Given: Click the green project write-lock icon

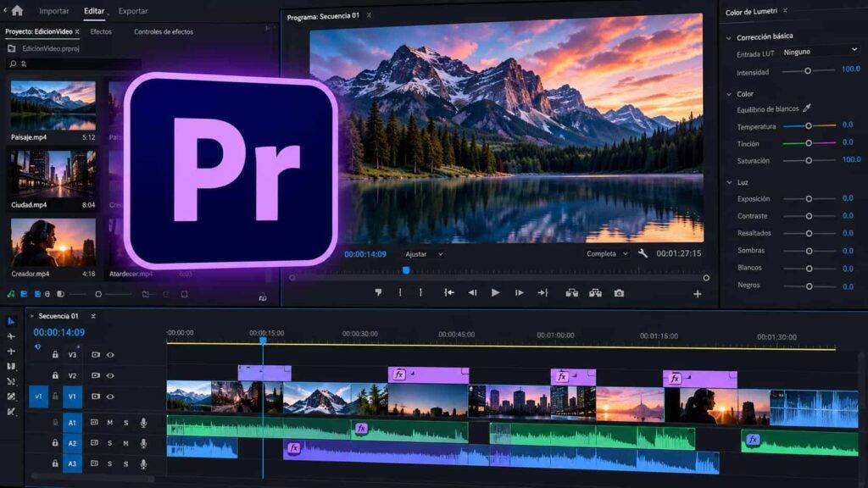Looking at the screenshot, I should tap(11, 294).
